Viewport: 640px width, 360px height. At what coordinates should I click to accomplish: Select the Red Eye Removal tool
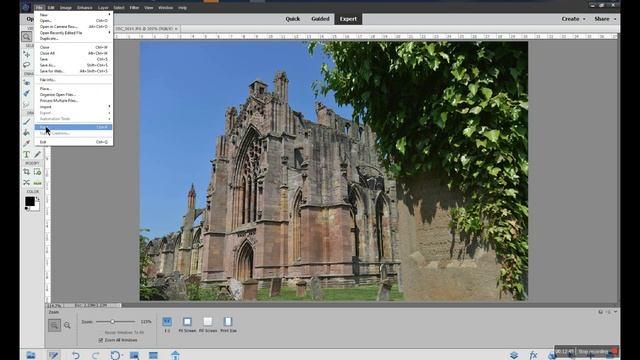click(x=27, y=82)
